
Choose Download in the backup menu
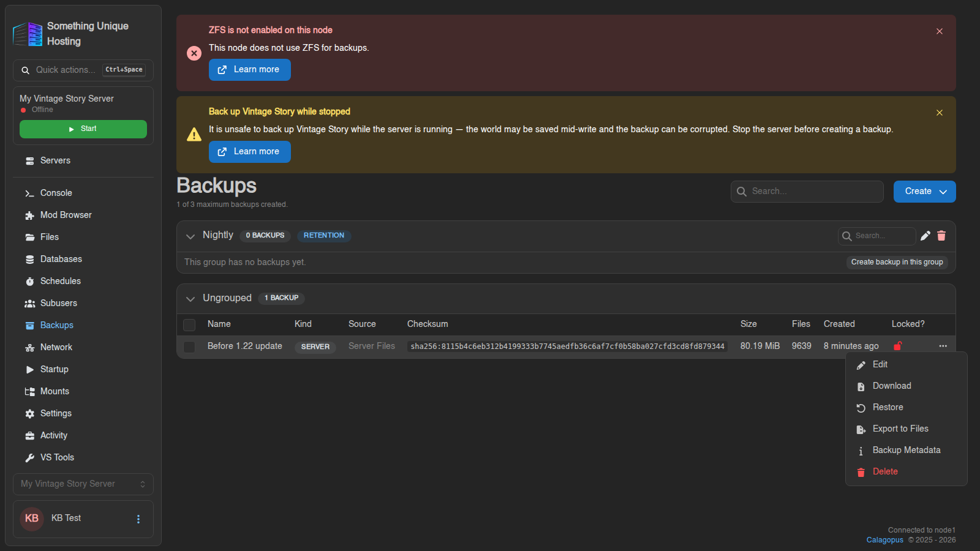point(906,386)
